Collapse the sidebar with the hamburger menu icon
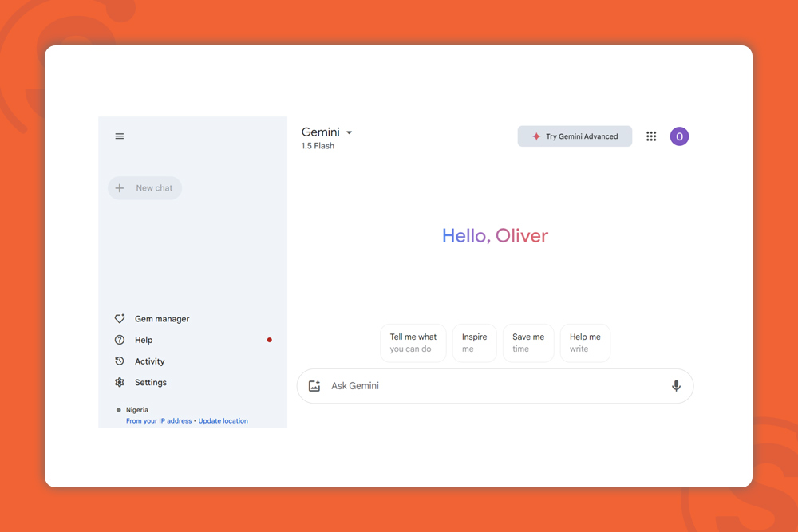The height and width of the screenshot is (532, 798). [x=120, y=136]
